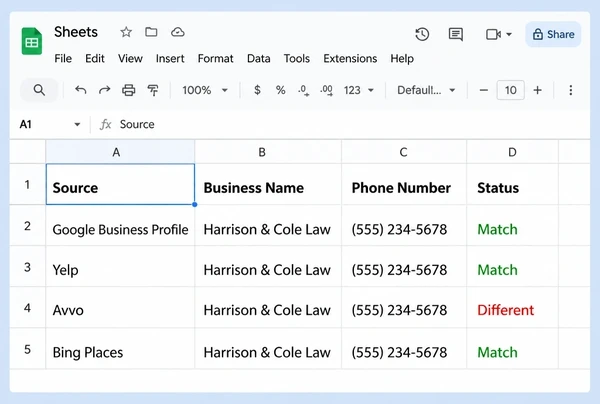Open the move-to-folder icon
The height and width of the screenshot is (404, 600).
[151, 32]
